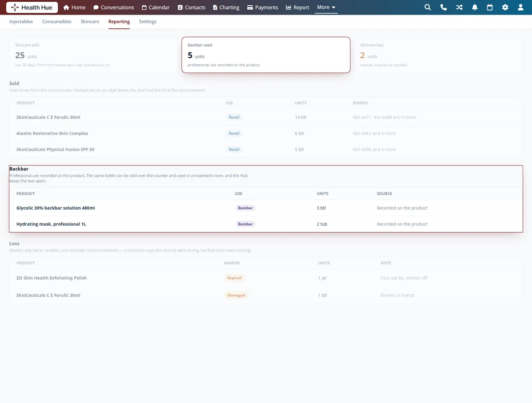This screenshot has width=532, height=403.
Task: Switch to the Consumables tab
Action: pos(57,22)
